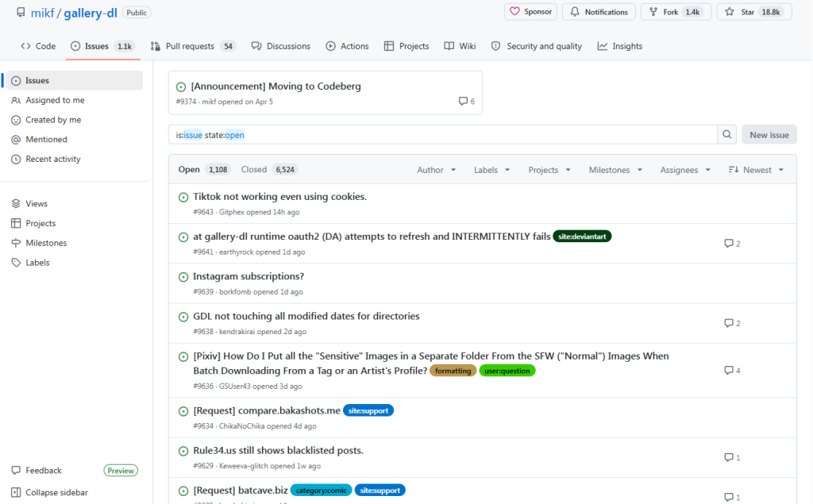
Task: Click open-issue circle icon beside Tiktok issue
Action: (183, 197)
